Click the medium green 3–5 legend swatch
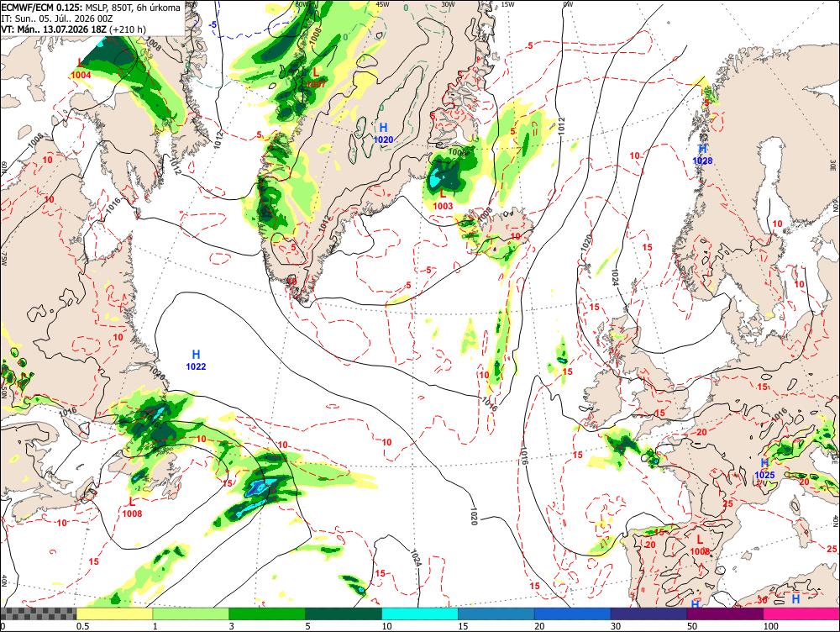Screen dimensions: 840x632 [x=267, y=614]
